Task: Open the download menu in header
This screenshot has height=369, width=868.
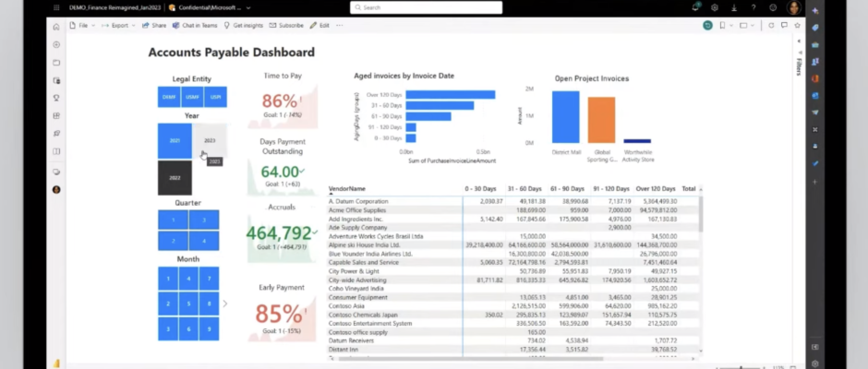Action: pos(734,7)
